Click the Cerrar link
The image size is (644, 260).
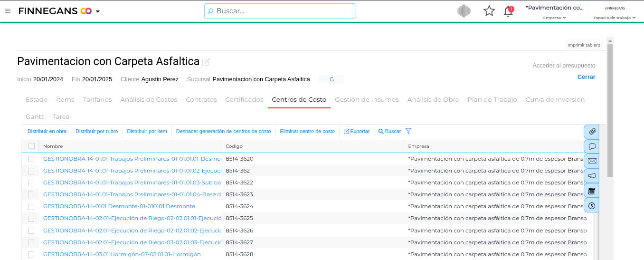coord(586,77)
